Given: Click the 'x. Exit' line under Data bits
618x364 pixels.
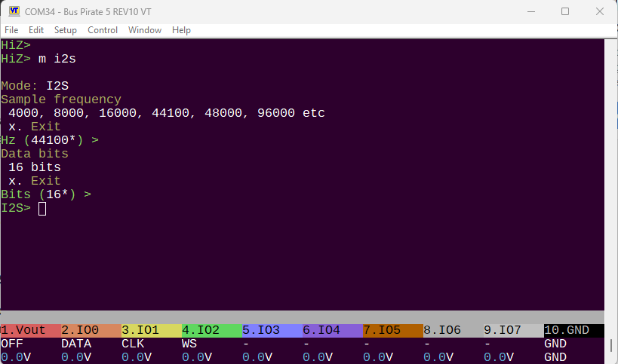Looking at the screenshot, I should 35,181.
